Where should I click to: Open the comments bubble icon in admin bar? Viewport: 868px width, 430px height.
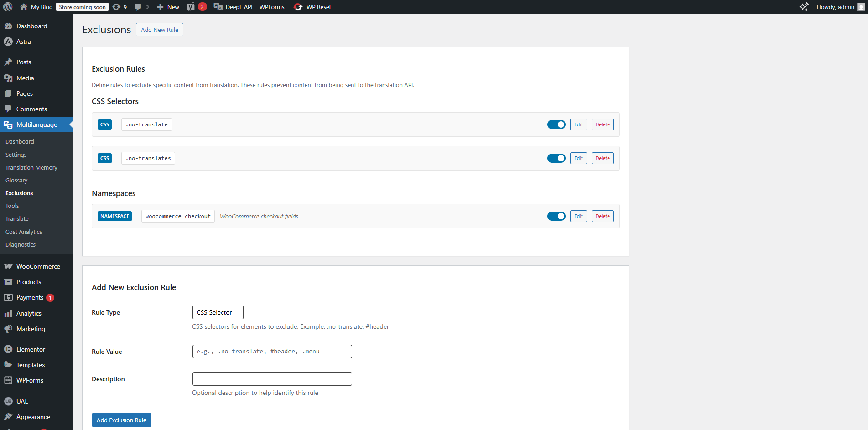138,7
